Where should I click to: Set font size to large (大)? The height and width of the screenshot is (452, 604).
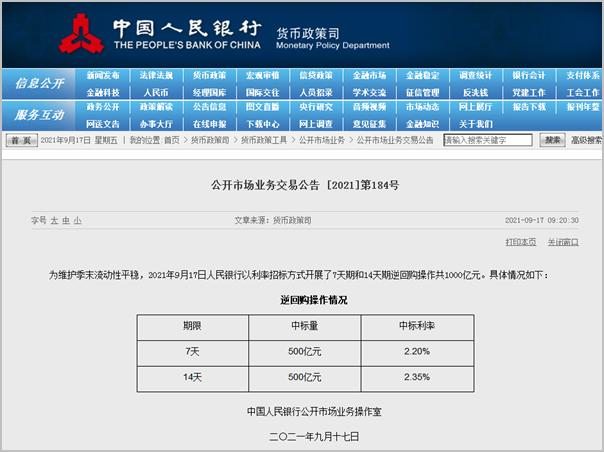(53, 219)
